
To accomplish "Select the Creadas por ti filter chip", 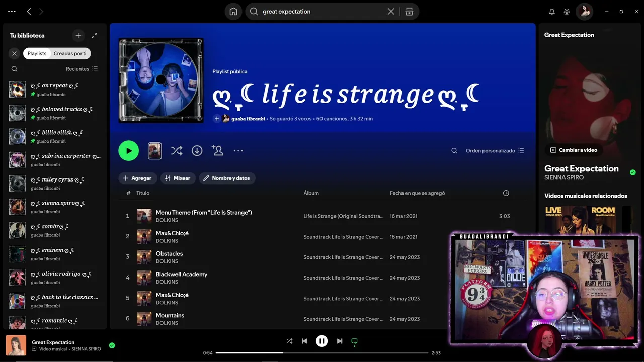I will [x=70, y=53].
